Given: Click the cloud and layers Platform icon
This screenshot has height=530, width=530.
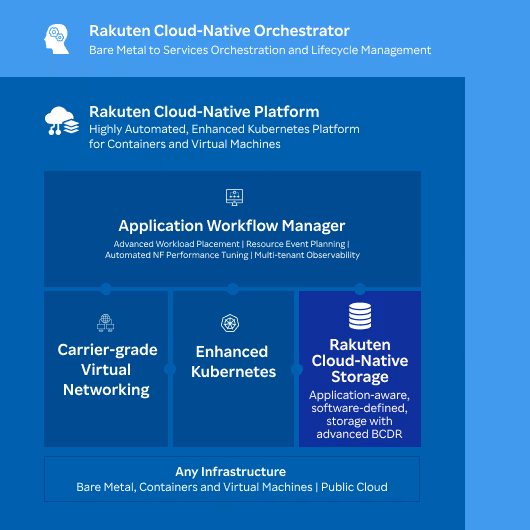Looking at the screenshot, I should pos(62,121).
